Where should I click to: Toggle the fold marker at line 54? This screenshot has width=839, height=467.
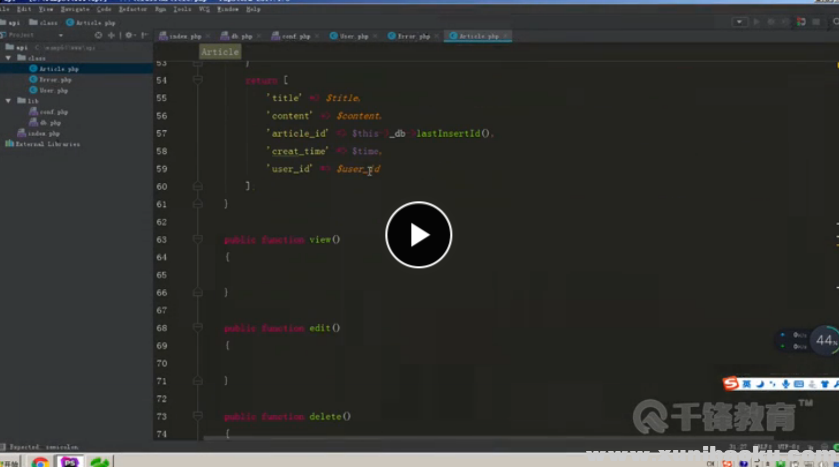tap(198, 80)
